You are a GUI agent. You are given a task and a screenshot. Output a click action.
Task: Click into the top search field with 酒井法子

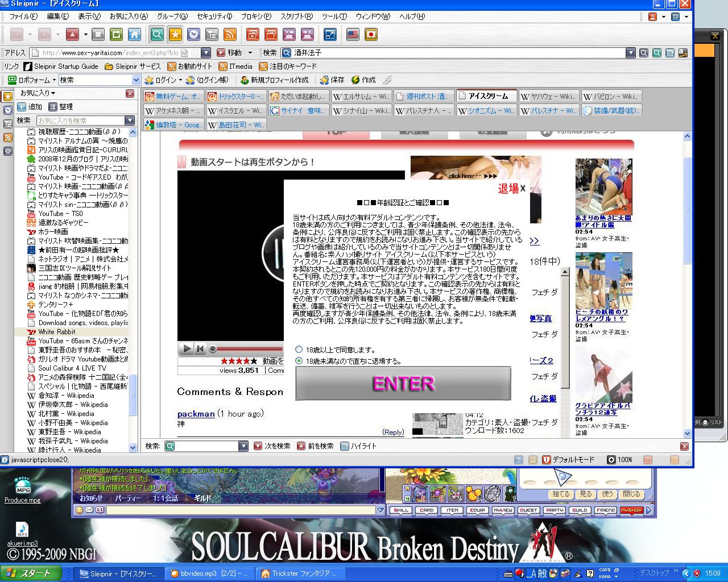coord(458,53)
